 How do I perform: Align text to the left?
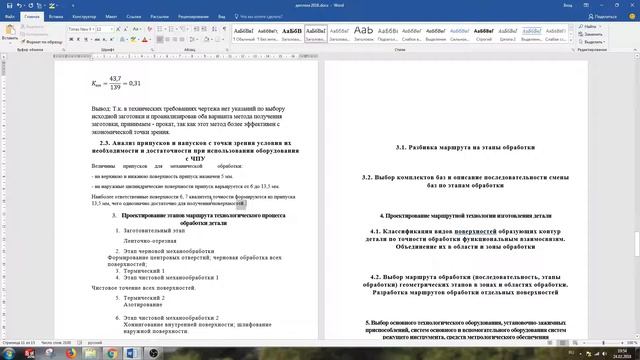pyautogui.click(x=160, y=40)
